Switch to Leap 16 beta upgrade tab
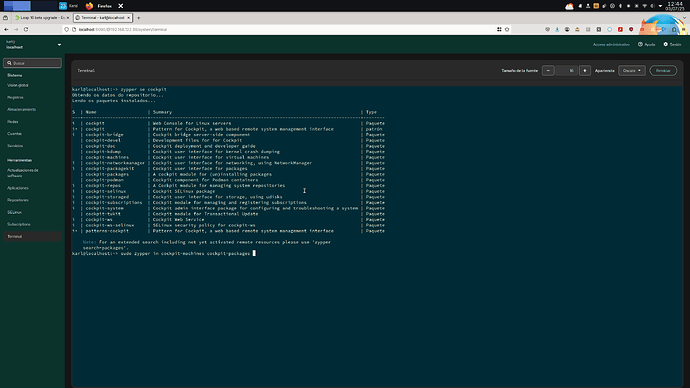 click(41, 18)
